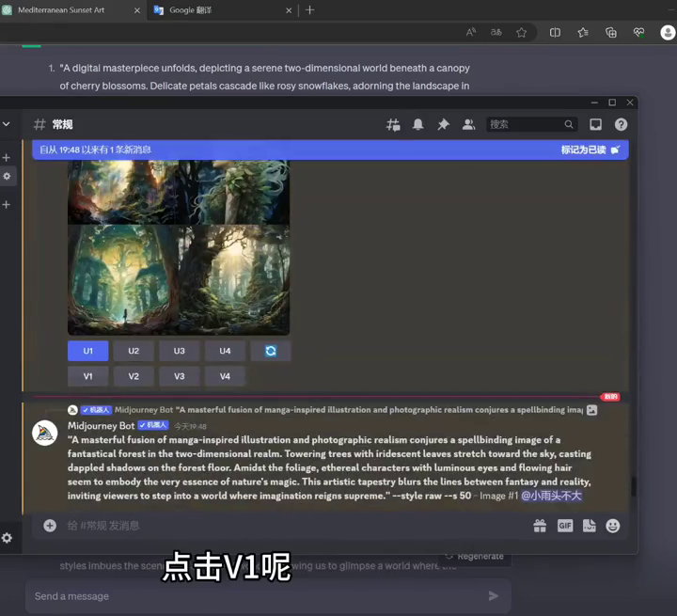Click the magnifier icon in Discord search

tap(569, 124)
